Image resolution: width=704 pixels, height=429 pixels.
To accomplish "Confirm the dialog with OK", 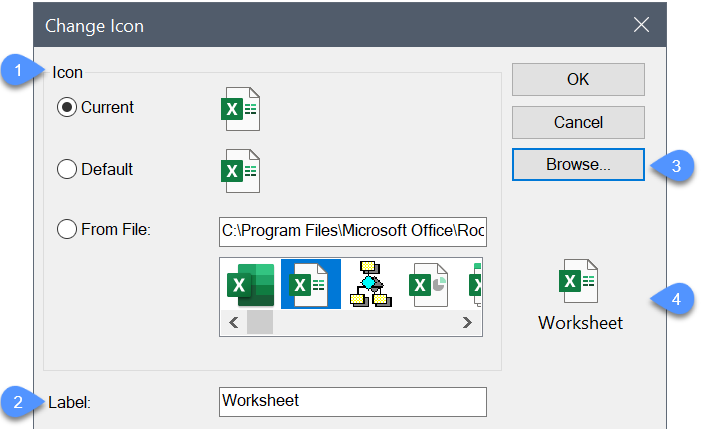I will point(578,80).
